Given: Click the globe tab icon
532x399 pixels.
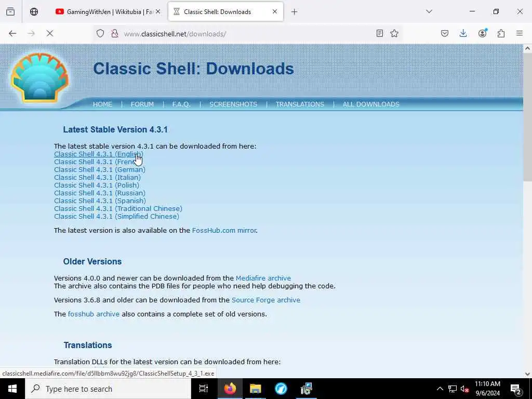Looking at the screenshot, I should (34, 12).
